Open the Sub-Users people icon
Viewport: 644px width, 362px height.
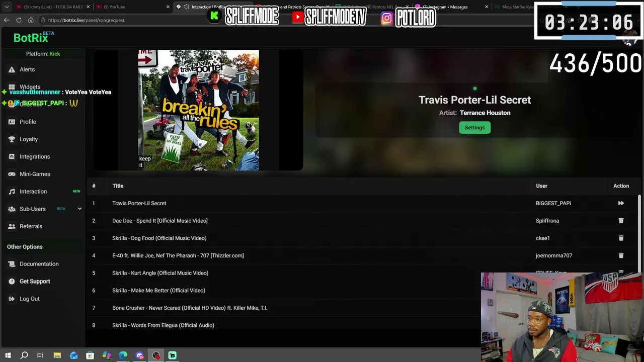click(12, 209)
